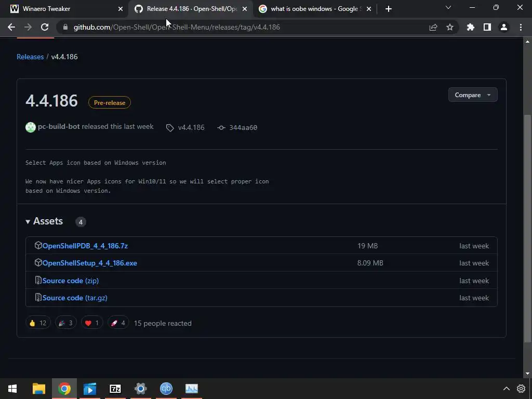Switch to the Winaero Tweaker tab
This screenshot has height=399, width=532.
[x=64, y=9]
